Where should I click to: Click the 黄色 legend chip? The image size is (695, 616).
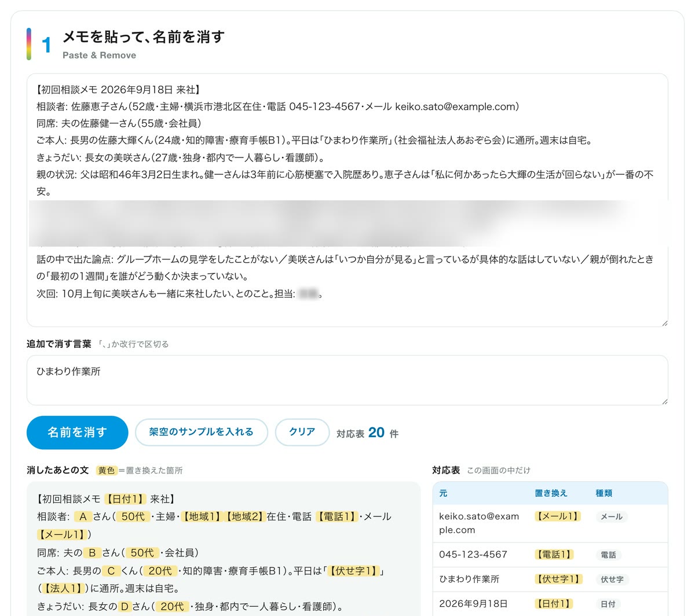107,471
